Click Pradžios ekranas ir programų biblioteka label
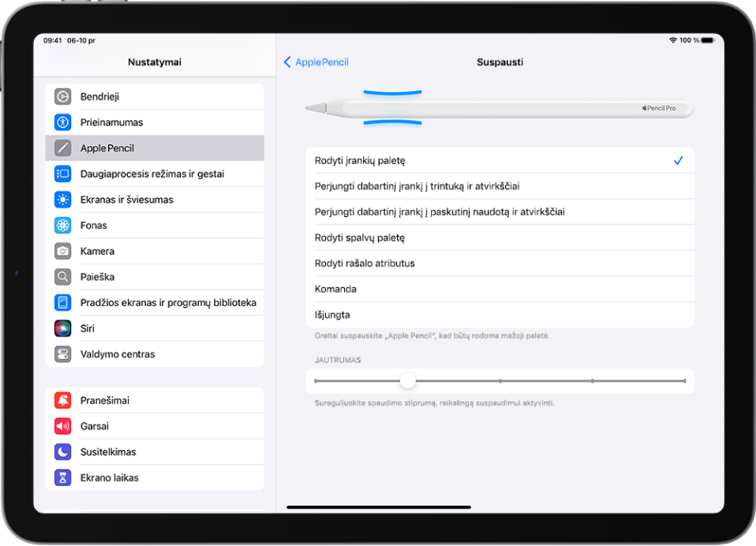This screenshot has height=546, width=756. point(168,303)
